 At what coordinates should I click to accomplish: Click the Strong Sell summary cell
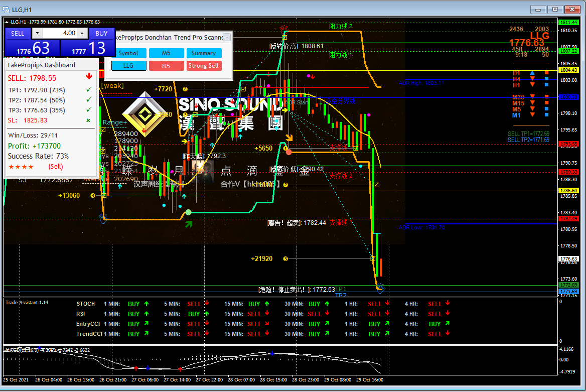click(x=204, y=65)
